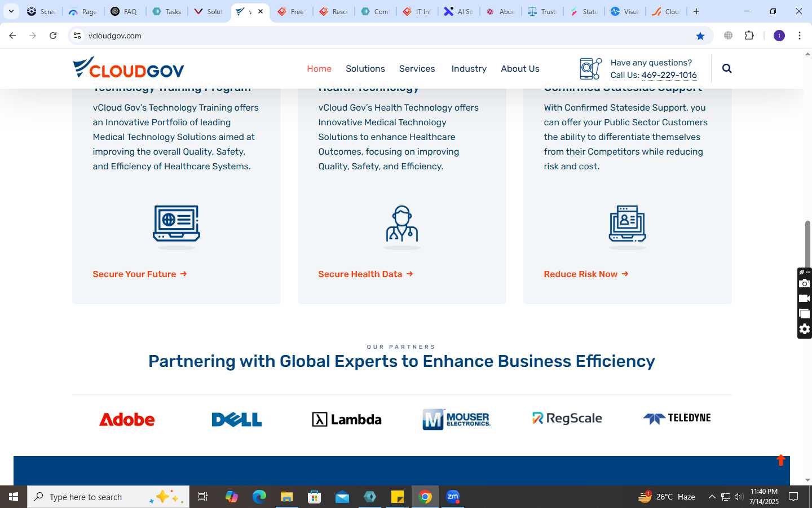Click the Mouser Electronics partner logo
Screen dimensions: 812x508
(x=457, y=419)
